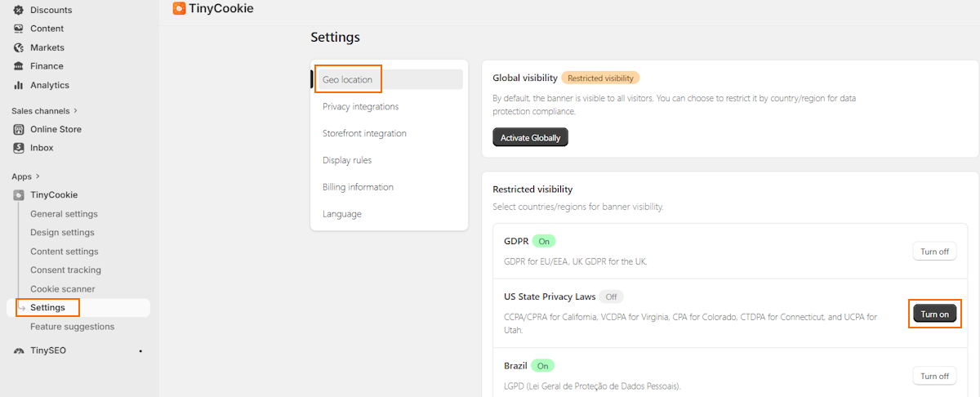The height and width of the screenshot is (397, 980).
Task: Open Design settings under TinyCookie
Action: 62,233
